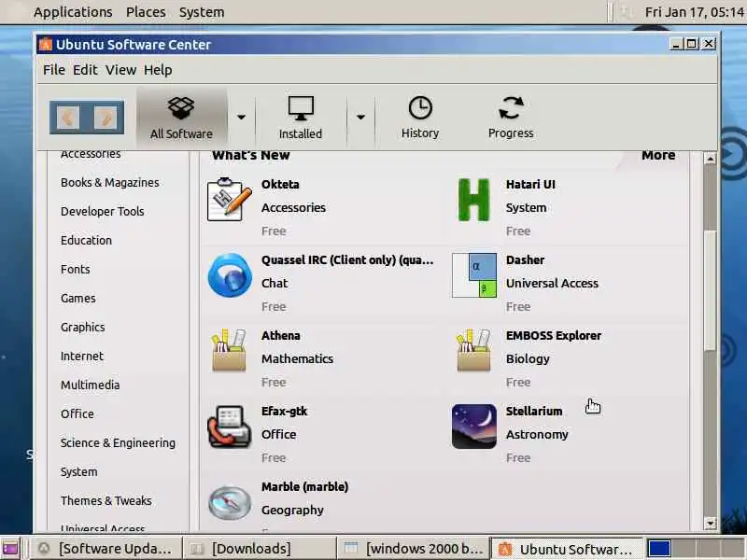This screenshot has width=747, height=560.
Task: Select the Games category
Action: coord(78,299)
